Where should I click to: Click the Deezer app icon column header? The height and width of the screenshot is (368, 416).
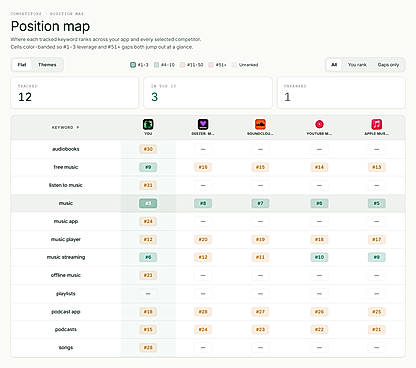pos(203,124)
